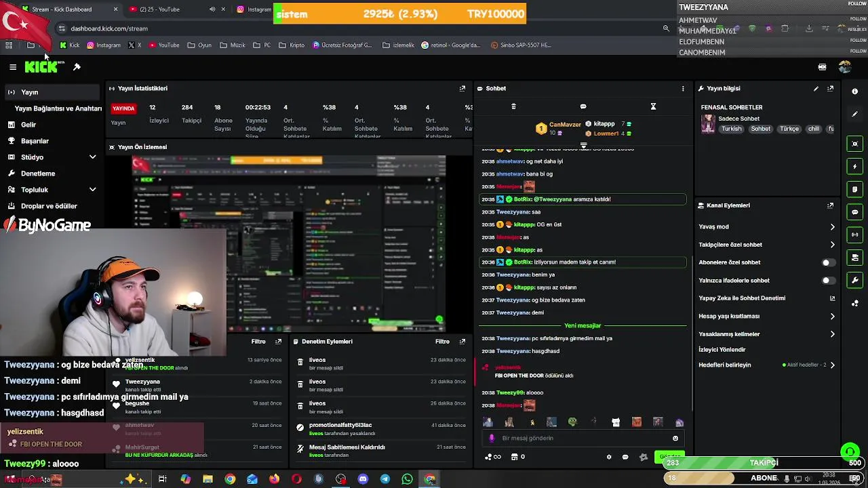Toggle Yalnızca ifadelerle sohbet switch
The image size is (868, 488).
[x=829, y=280]
